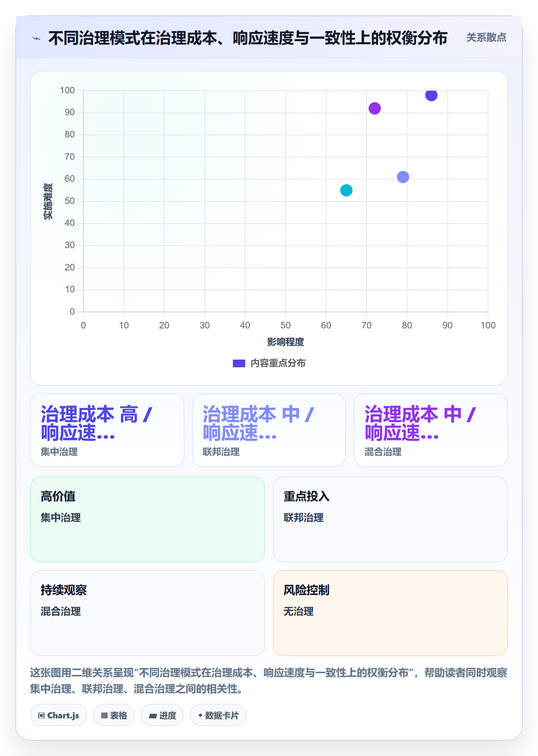Click the Chart.js chip square icon
Image resolution: width=538 pixels, height=756 pixels.
pos(42,716)
